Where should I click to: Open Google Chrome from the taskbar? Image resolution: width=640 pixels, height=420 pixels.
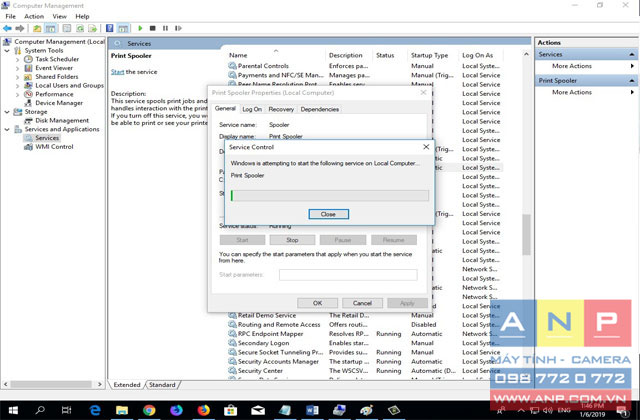[149, 410]
